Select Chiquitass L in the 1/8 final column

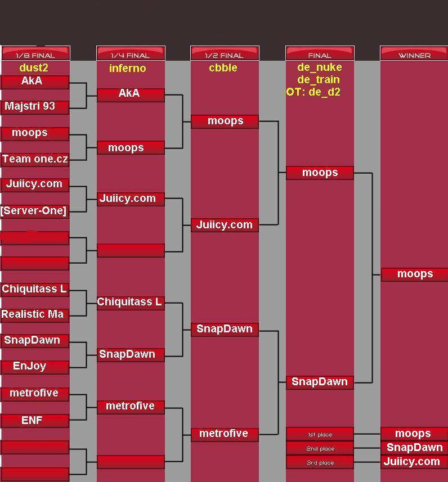pyautogui.click(x=35, y=290)
